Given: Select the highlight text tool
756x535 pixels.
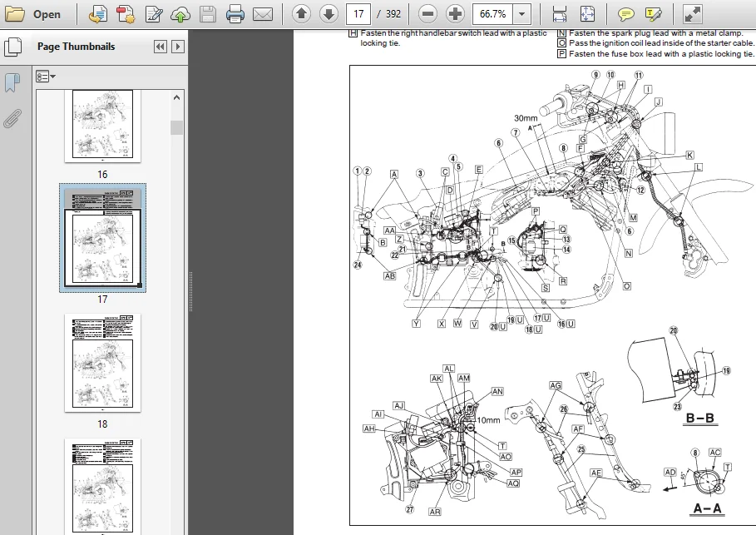Looking at the screenshot, I should [x=653, y=14].
